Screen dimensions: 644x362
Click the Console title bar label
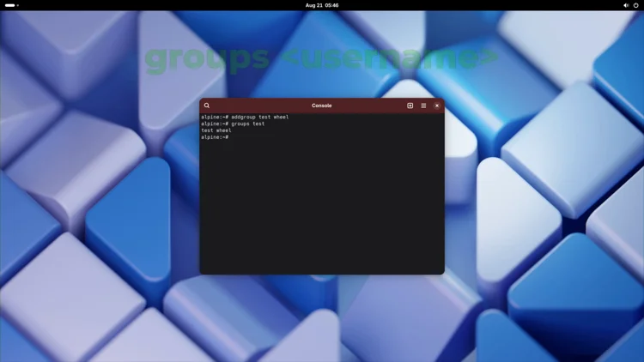(x=322, y=106)
